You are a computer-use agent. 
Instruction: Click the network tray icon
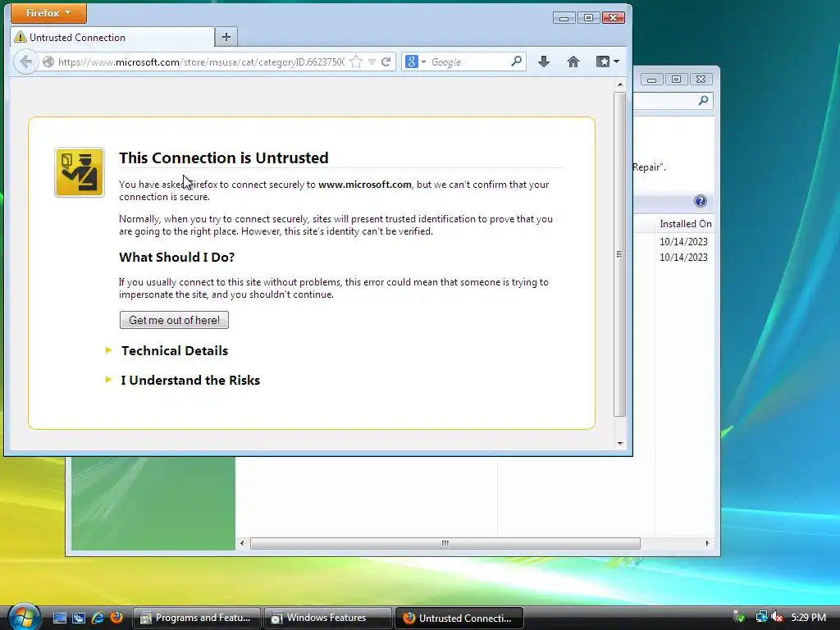760,617
